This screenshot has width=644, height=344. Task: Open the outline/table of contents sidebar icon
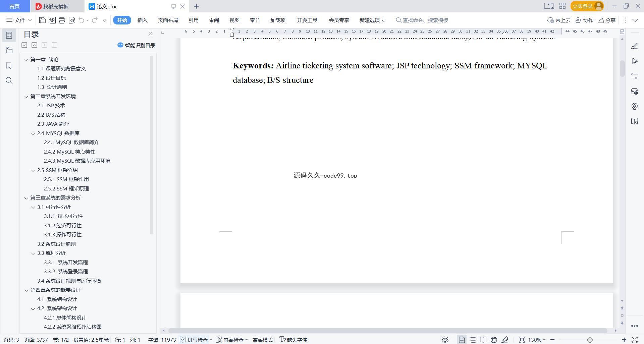click(x=9, y=35)
